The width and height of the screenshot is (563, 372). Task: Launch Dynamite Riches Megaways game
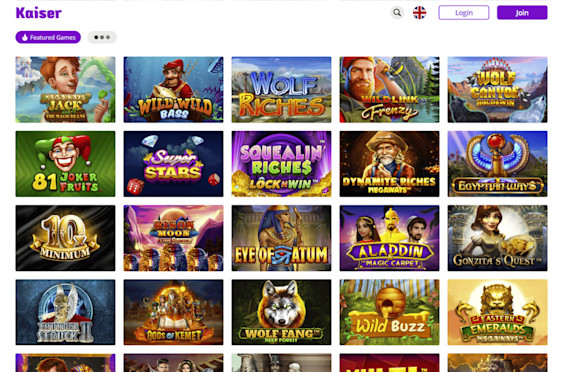coord(390,164)
